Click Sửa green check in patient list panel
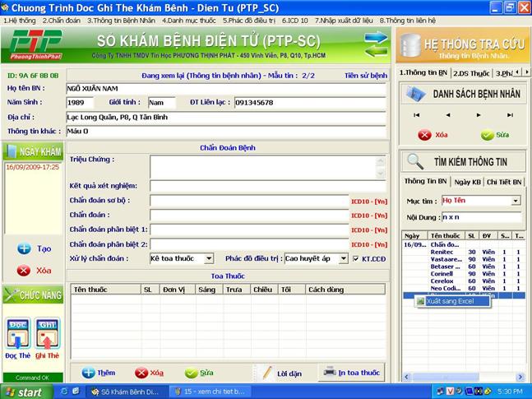This screenshot has width=532, height=399. click(487, 135)
